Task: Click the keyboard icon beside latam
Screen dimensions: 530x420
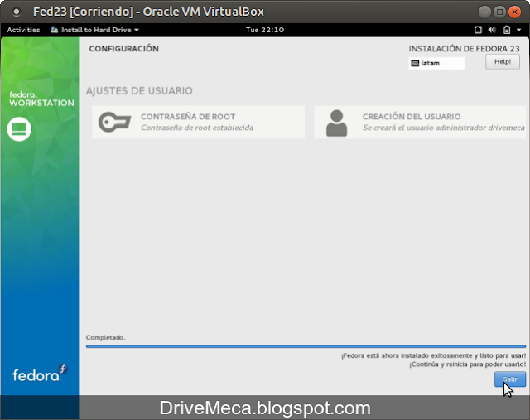Action: point(415,63)
